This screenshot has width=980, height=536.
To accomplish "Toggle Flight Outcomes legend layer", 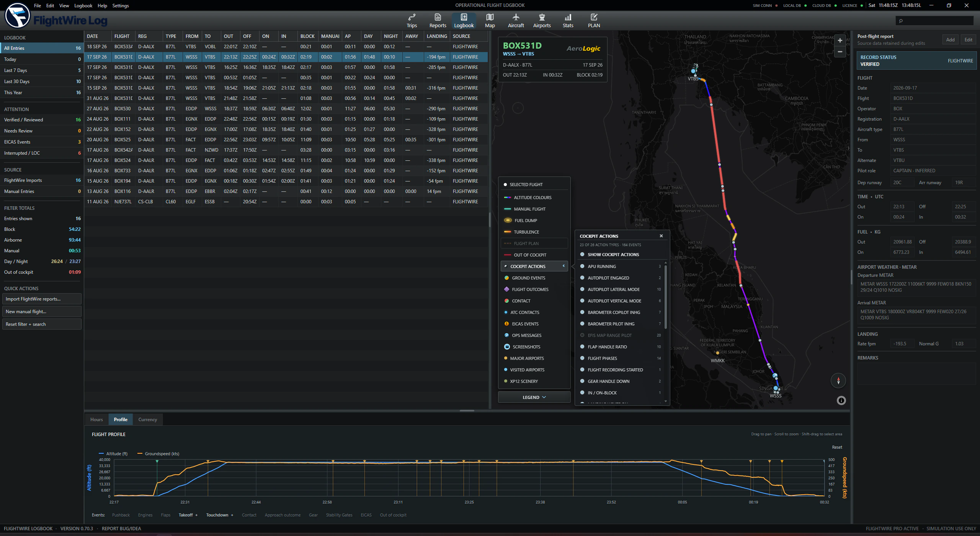I will (x=534, y=289).
